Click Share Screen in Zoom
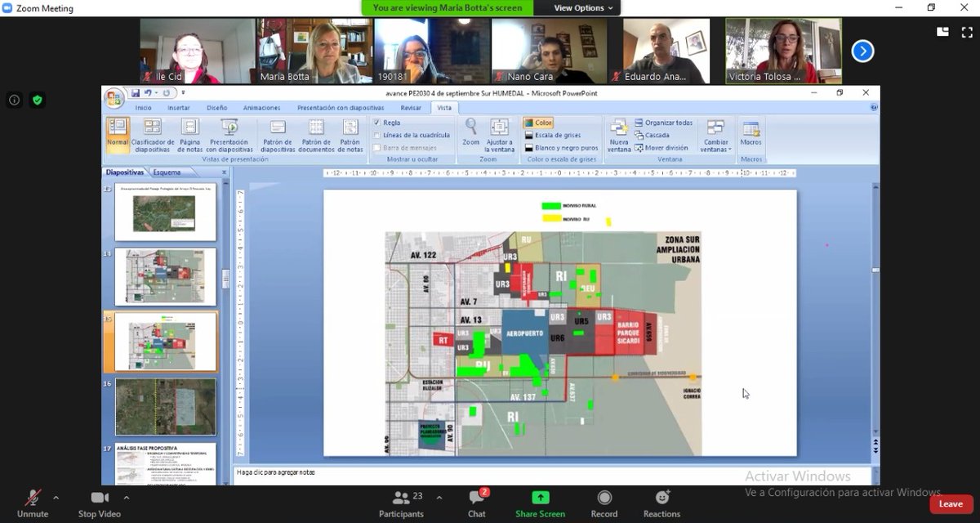Viewport: 980px width, 523px height. click(x=540, y=503)
